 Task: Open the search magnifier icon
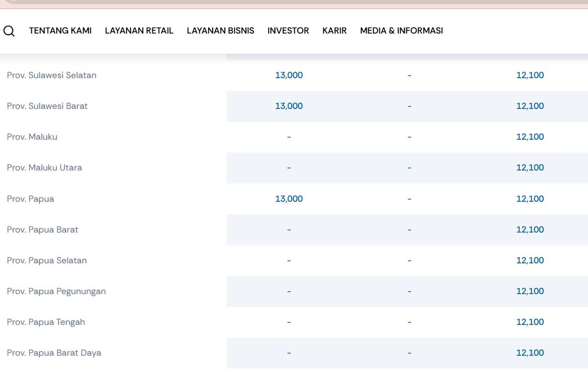tap(9, 31)
